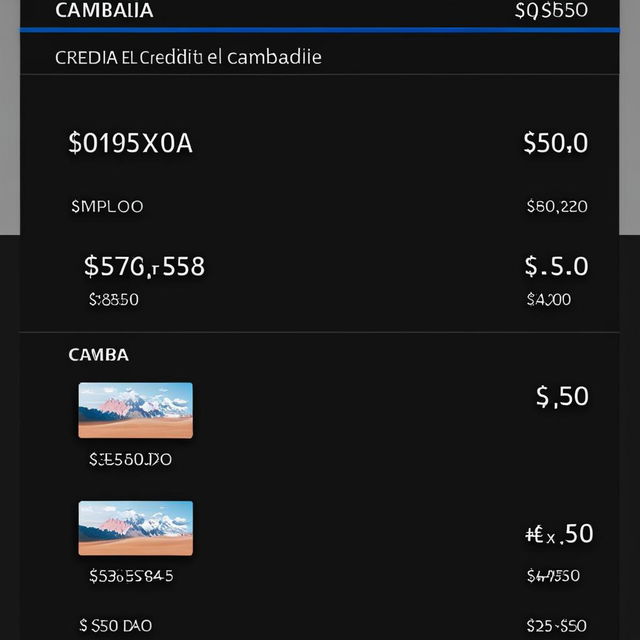Select the SMPLOO label

(107, 207)
